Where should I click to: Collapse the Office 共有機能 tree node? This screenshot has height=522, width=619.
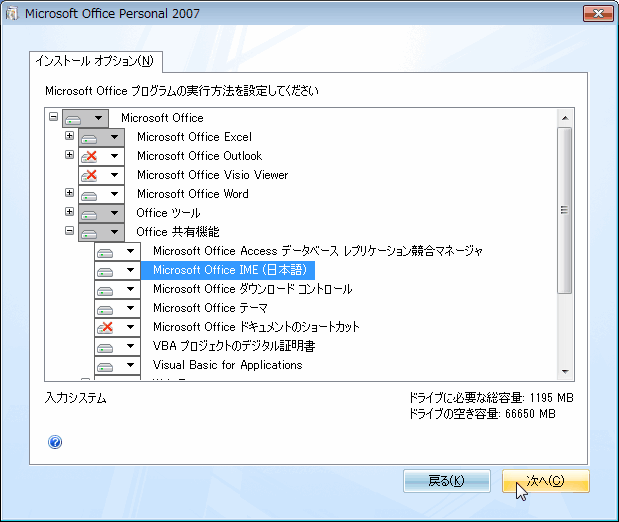(x=69, y=231)
